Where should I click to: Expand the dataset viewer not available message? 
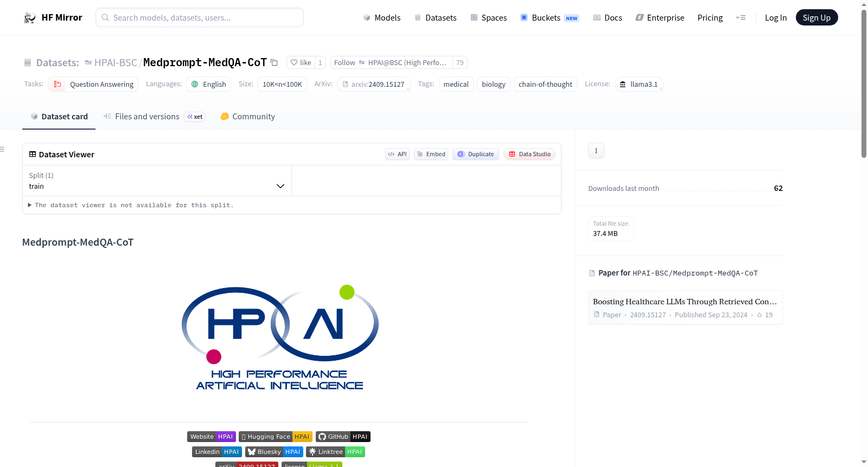pyautogui.click(x=131, y=205)
